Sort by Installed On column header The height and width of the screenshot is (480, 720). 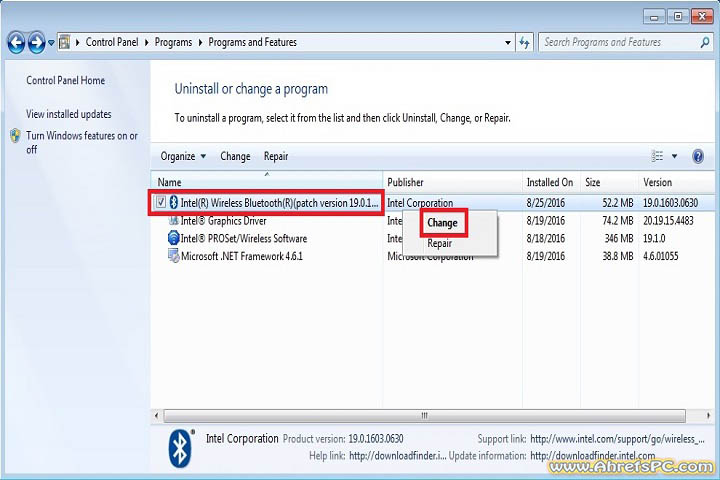(x=551, y=182)
